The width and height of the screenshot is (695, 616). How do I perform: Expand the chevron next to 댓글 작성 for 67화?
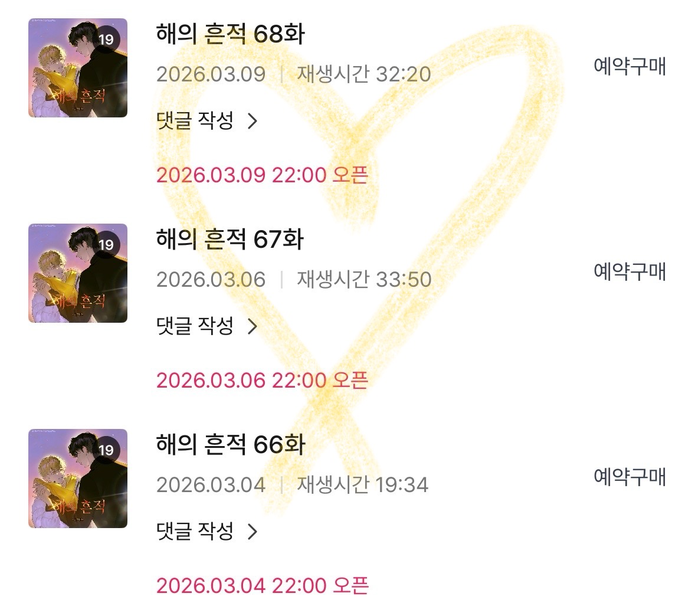(x=252, y=326)
